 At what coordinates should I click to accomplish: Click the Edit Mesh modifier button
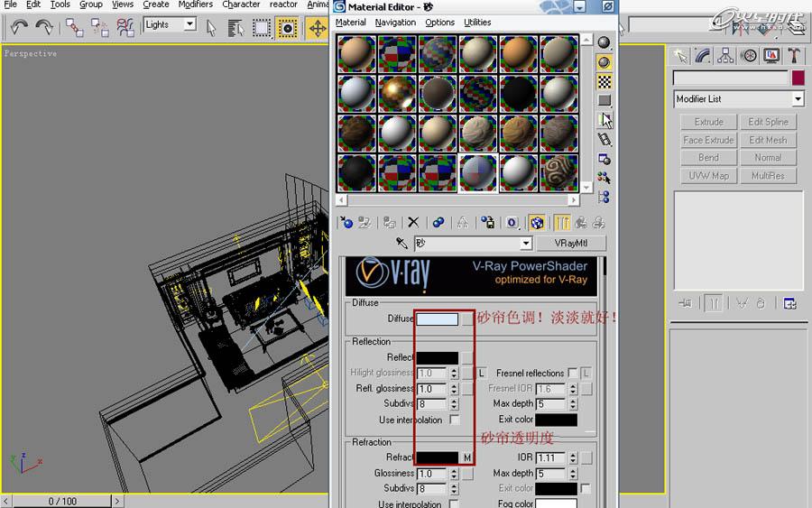point(768,140)
